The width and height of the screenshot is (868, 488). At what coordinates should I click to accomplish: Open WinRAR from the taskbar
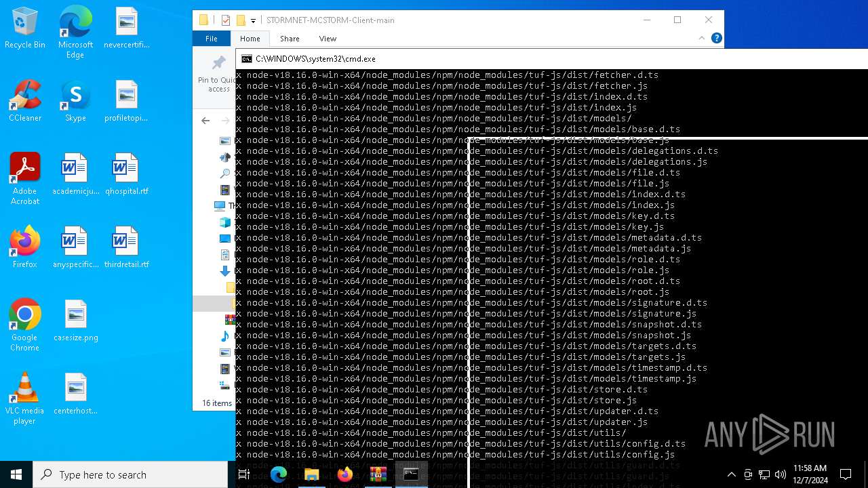pos(378,474)
